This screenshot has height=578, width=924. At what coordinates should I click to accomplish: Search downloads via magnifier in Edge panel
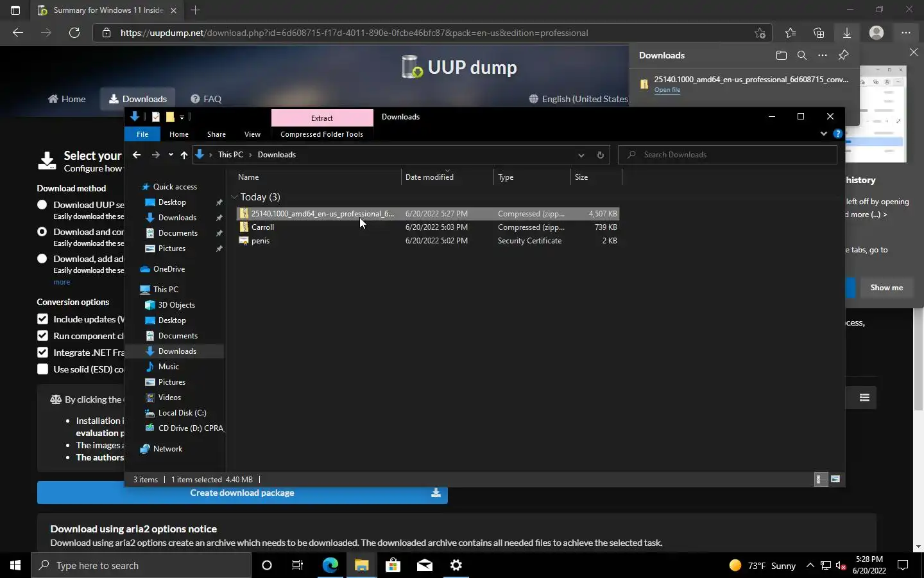pyautogui.click(x=801, y=55)
